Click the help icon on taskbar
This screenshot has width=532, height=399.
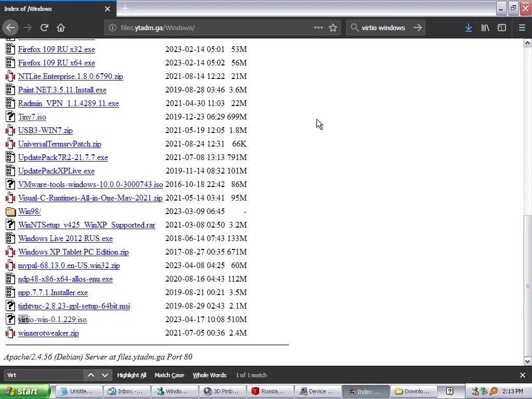450,392
